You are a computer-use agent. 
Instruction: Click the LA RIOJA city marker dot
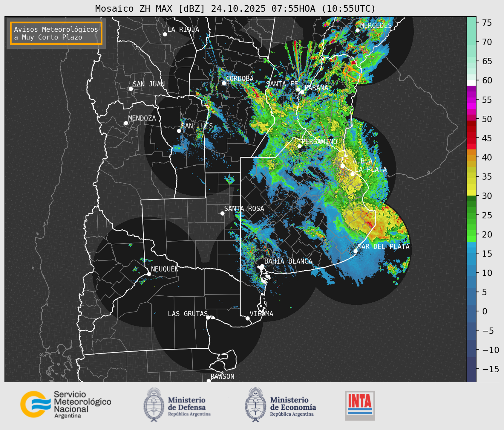[x=165, y=34]
